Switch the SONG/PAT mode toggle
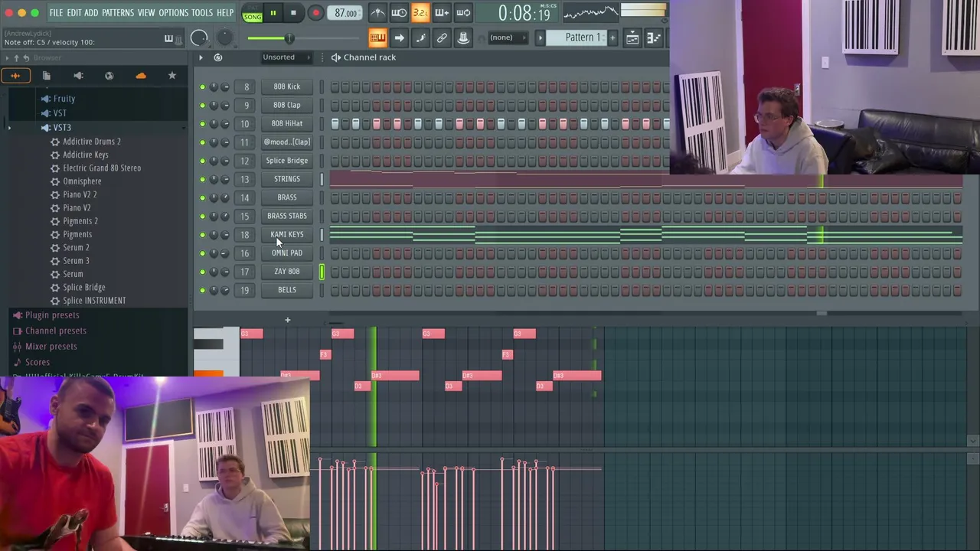This screenshot has height=551, width=980. click(253, 13)
